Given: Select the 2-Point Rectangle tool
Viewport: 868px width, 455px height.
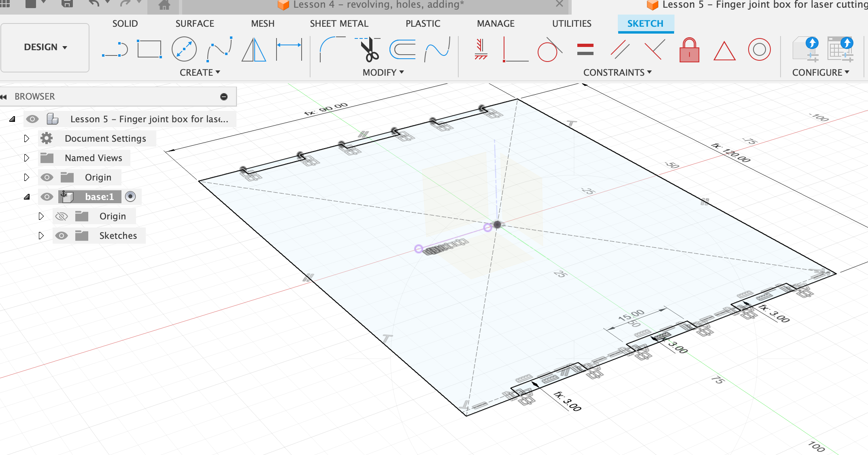Looking at the screenshot, I should point(149,50).
